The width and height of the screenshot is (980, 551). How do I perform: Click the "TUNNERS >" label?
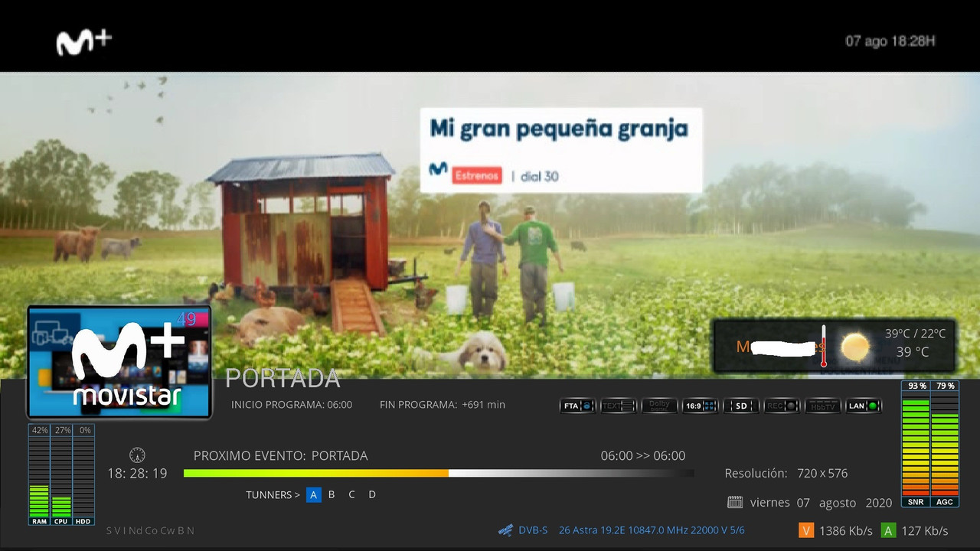coord(273,495)
